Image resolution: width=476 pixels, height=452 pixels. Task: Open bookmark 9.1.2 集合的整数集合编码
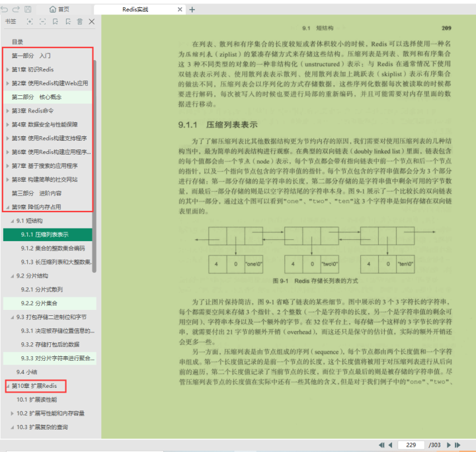(x=53, y=248)
